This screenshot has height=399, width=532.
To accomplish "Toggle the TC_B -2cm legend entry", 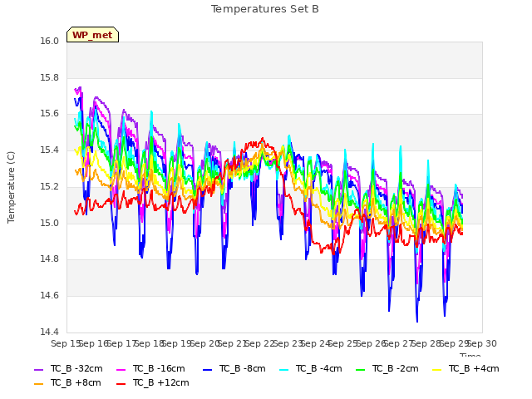I will point(387,369).
